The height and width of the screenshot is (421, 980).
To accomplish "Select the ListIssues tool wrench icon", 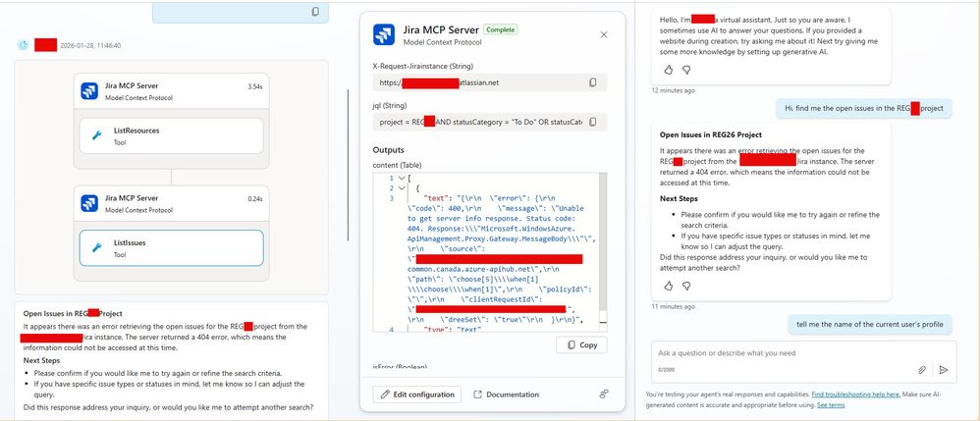I will [x=97, y=248].
